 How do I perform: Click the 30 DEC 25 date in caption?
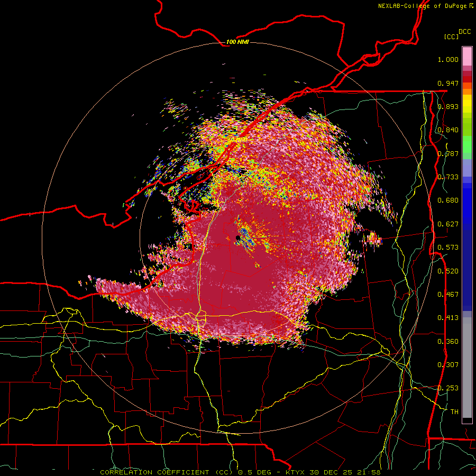tap(332, 472)
